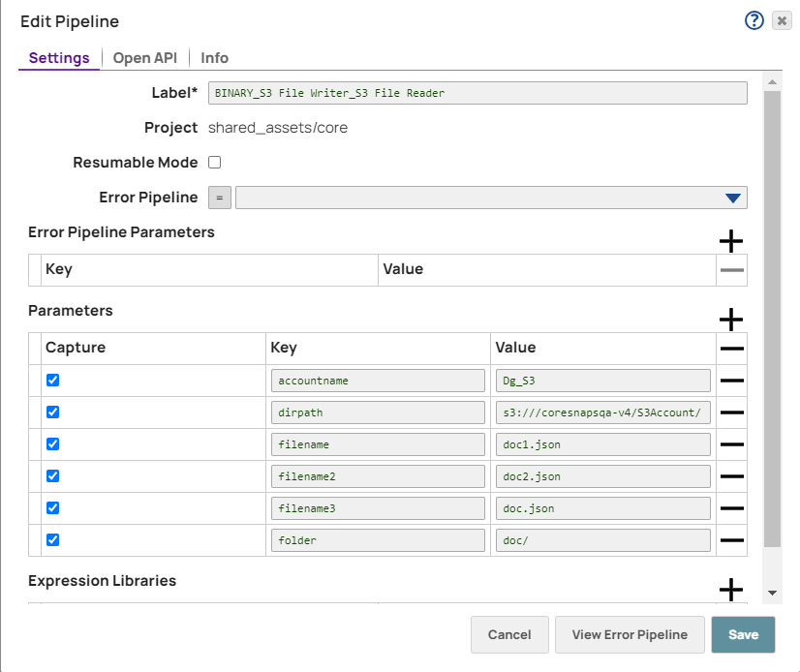Click the Label input field
The width and height of the screenshot is (800, 672).
(x=477, y=93)
